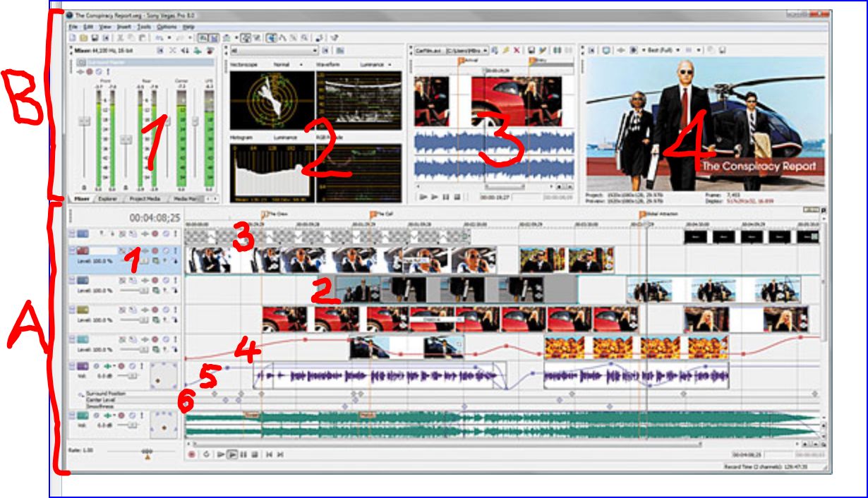The image size is (868, 498).
Task: Select the Zoom Edit tool magnifier
Action: 304,38
